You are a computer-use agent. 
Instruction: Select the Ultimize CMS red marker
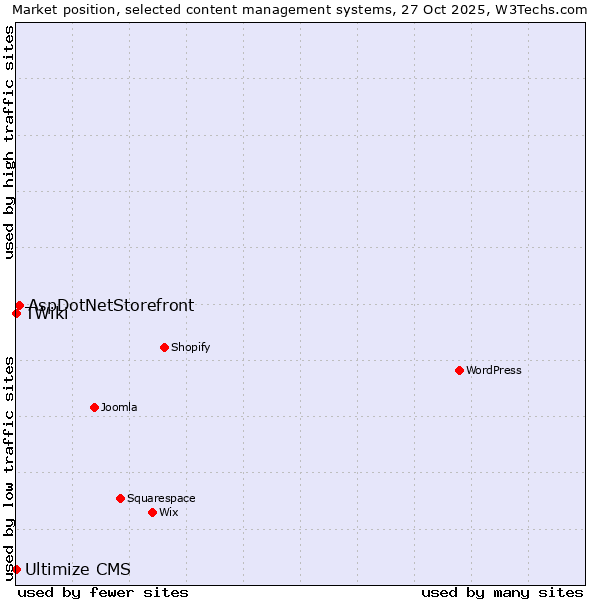click(16, 569)
